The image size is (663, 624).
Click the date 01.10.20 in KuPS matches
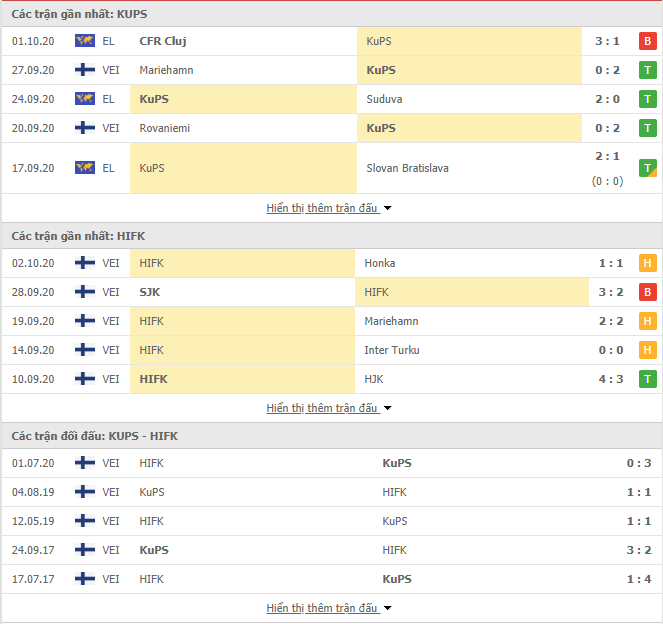point(33,41)
